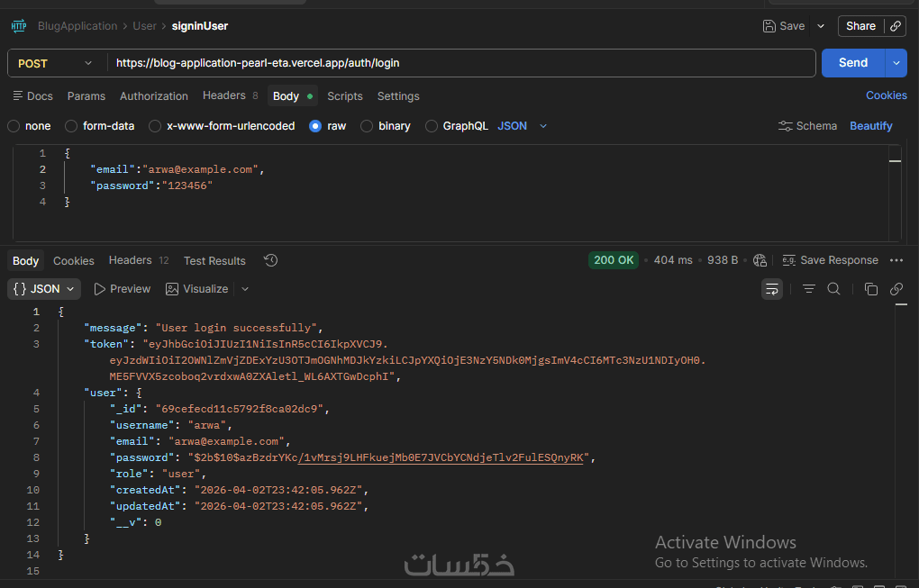919x588 pixels.
Task: Toggle word wrap in the response viewer
Action: (x=772, y=289)
